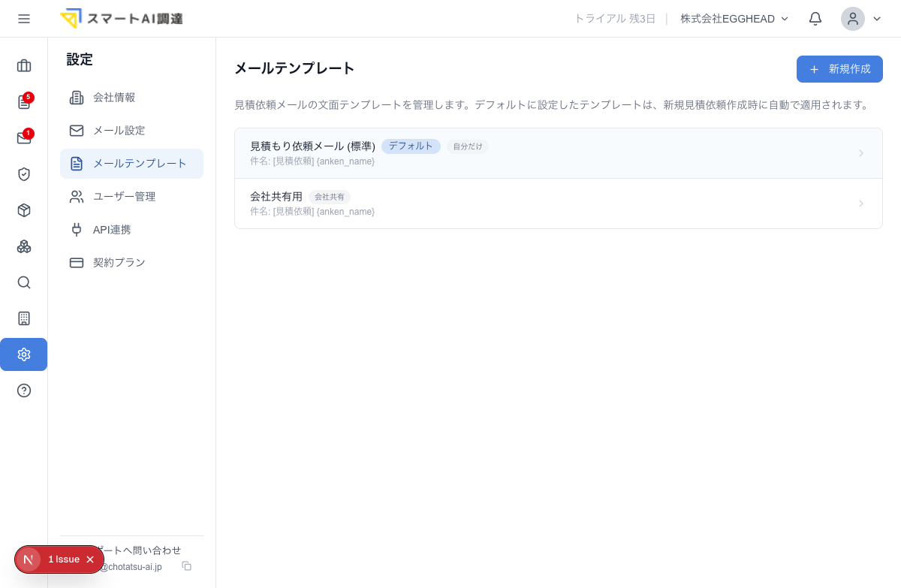Image resolution: width=901 pixels, height=588 pixels.
Task: Open the stacked cubes sidebar icon
Action: [x=24, y=246]
